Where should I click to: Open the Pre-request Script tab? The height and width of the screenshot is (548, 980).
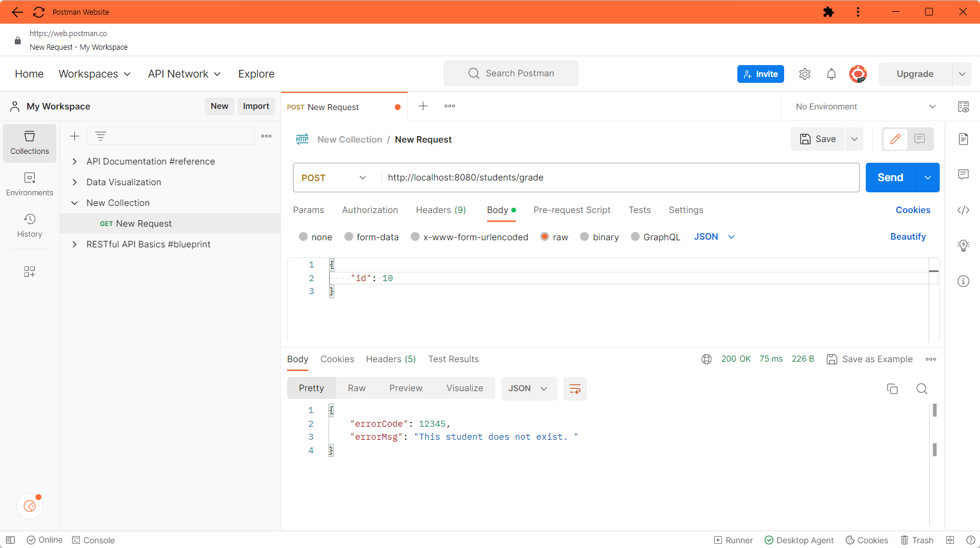(x=572, y=210)
